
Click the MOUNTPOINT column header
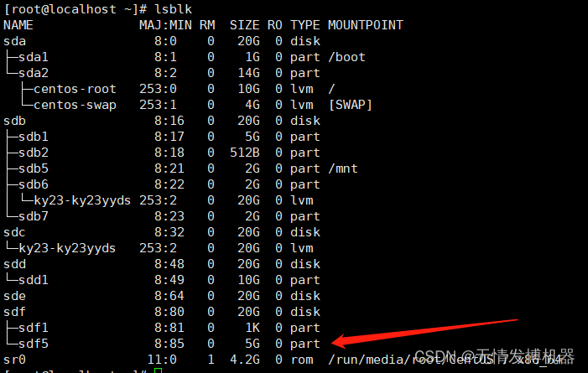click(x=365, y=25)
